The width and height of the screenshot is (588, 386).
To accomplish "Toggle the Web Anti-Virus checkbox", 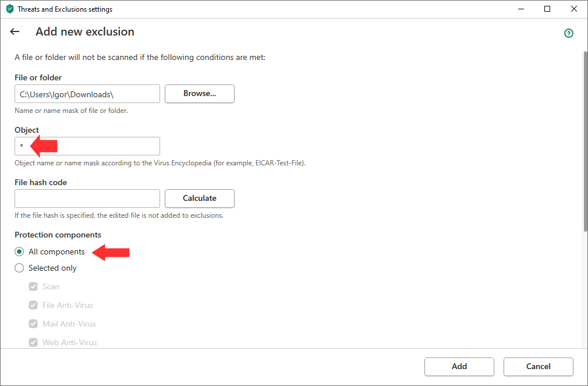I will point(33,342).
